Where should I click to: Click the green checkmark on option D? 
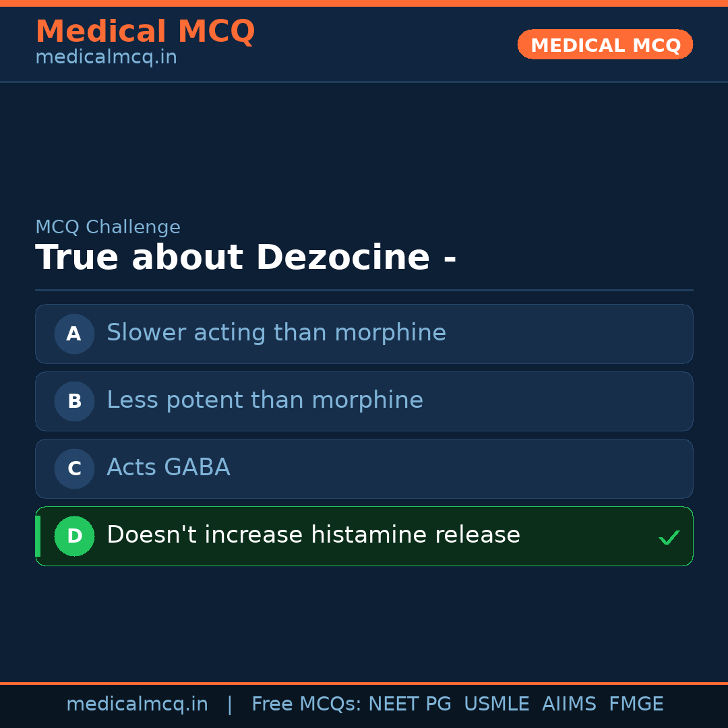(x=669, y=537)
